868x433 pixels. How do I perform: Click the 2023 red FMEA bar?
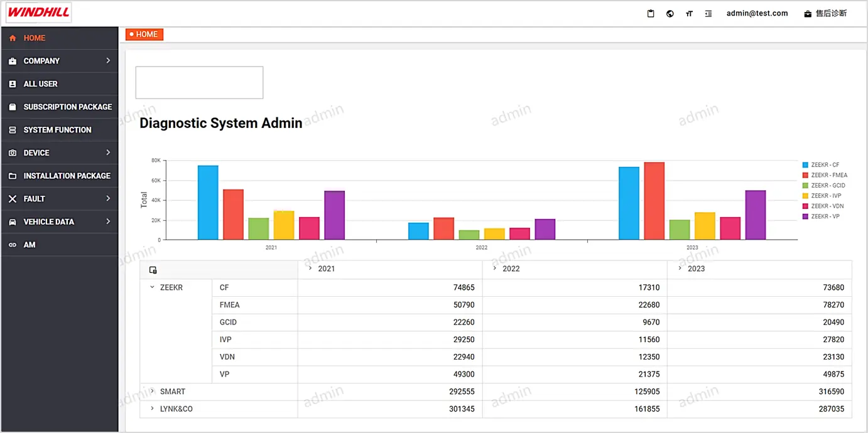(x=654, y=201)
